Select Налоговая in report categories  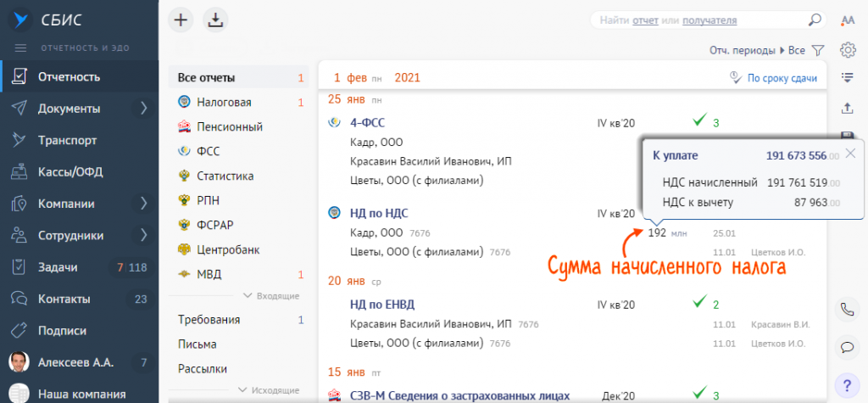tap(224, 103)
